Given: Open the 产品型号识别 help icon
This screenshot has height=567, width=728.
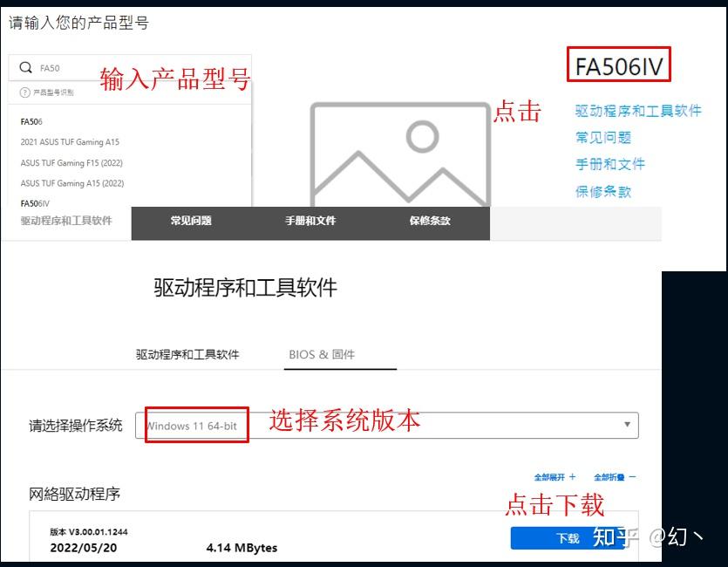Looking at the screenshot, I should click(x=24, y=92).
